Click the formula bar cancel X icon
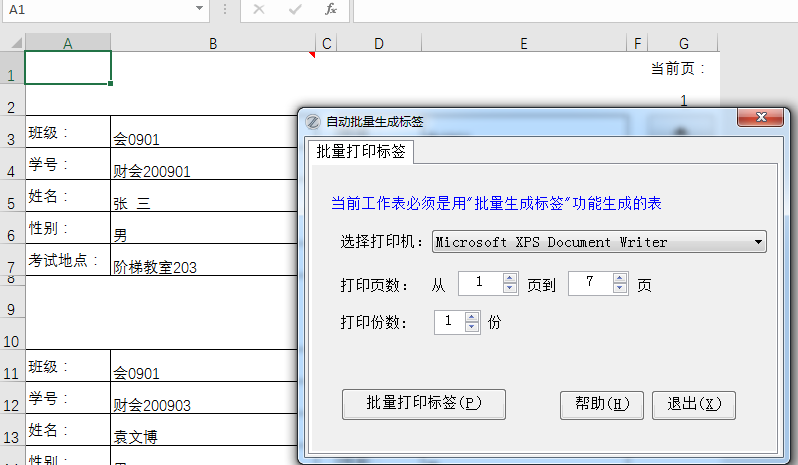Image resolution: width=798 pixels, height=465 pixels. (x=259, y=9)
